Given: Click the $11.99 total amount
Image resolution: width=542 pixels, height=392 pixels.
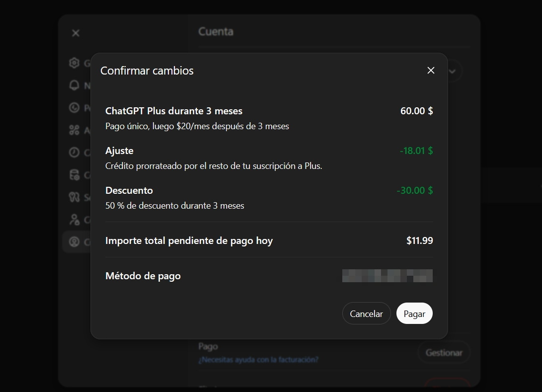Looking at the screenshot, I should [x=419, y=241].
